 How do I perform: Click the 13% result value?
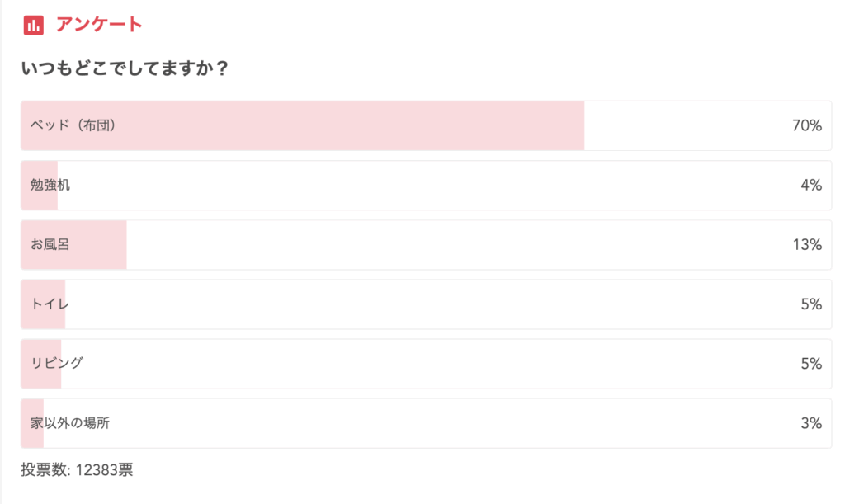click(806, 245)
